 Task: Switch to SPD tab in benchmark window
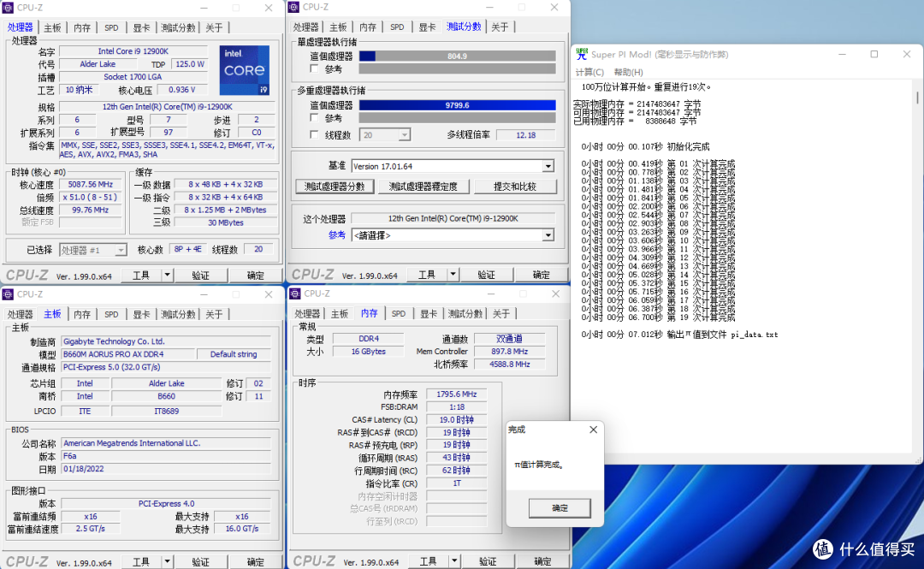coord(397,27)
